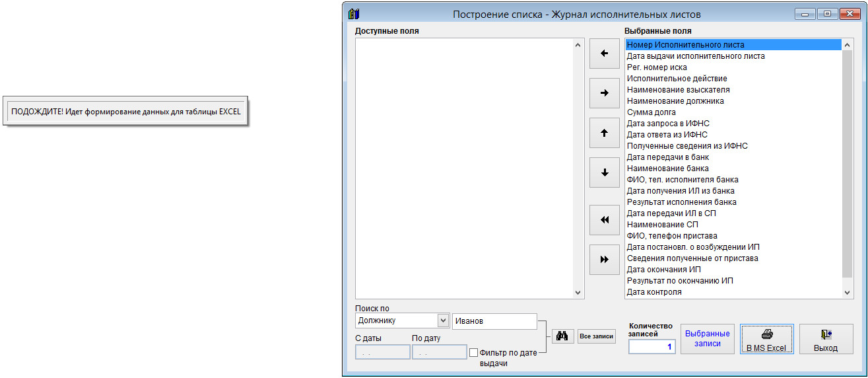The width and height of the screenshot is (868, 378).
Task: Select Результат по окончанию ИП field
Action: click(733, 281)
